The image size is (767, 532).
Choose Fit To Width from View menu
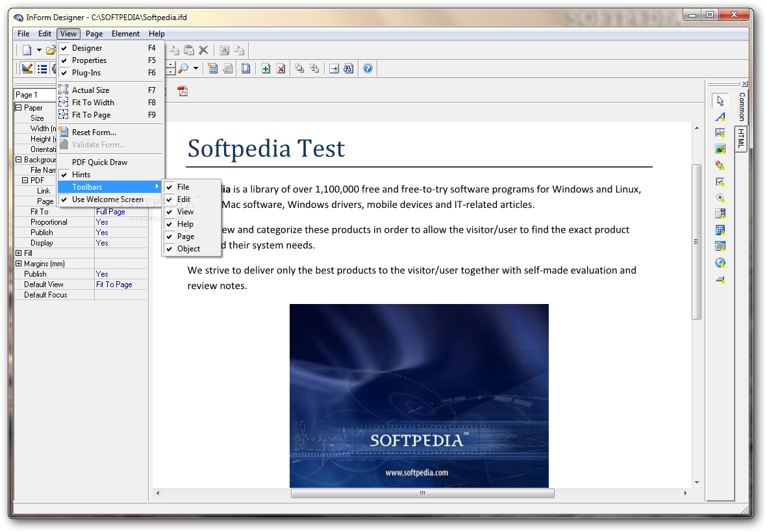tap(93, 103)
